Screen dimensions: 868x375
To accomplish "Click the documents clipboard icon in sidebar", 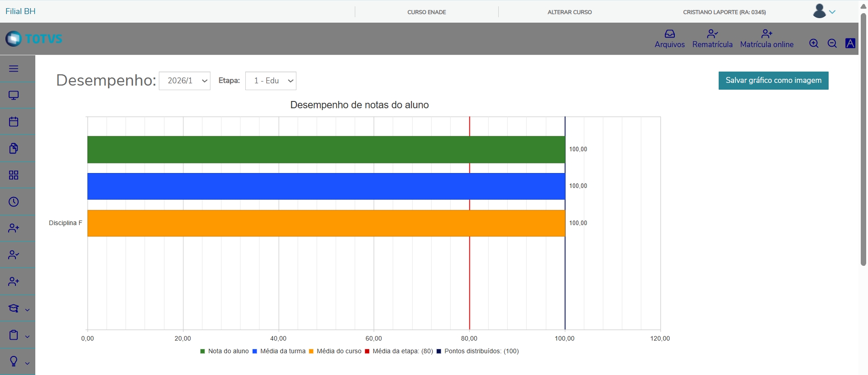I will pyautogui.click(x=14, y=148).
